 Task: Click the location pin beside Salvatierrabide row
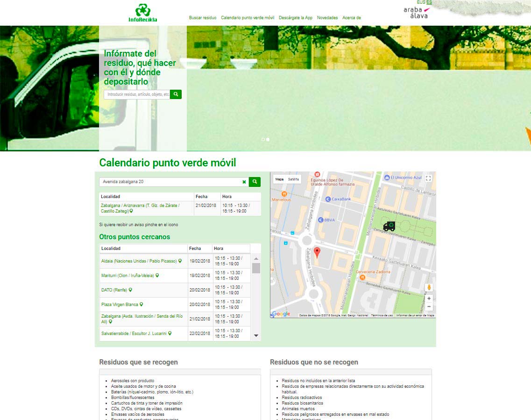(x=170, y=333)
